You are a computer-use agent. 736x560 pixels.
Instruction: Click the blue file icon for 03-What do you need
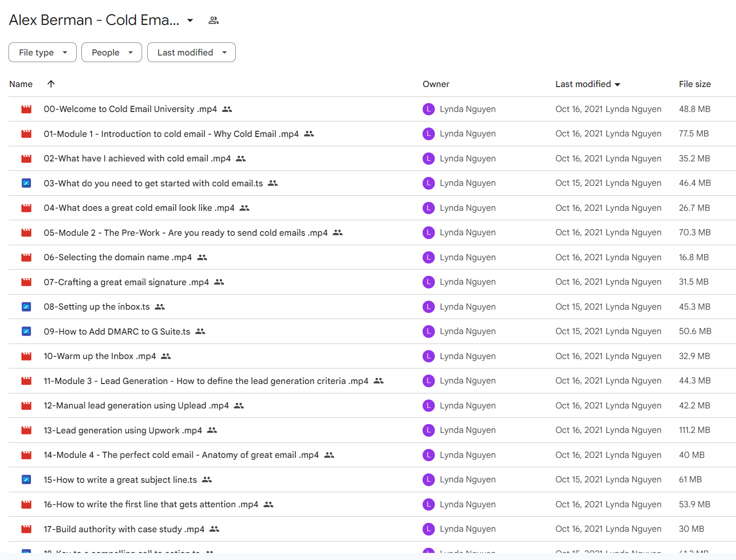[x=26, y=183]
